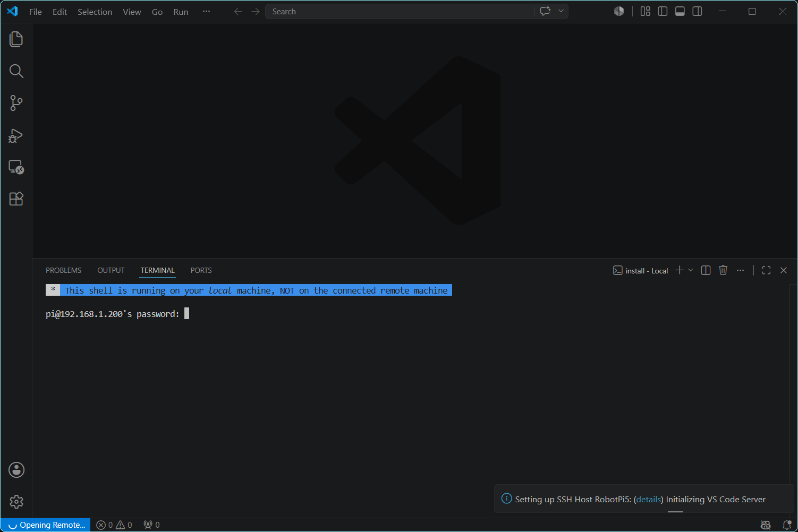Open the Edit menu

coord(60,12)
